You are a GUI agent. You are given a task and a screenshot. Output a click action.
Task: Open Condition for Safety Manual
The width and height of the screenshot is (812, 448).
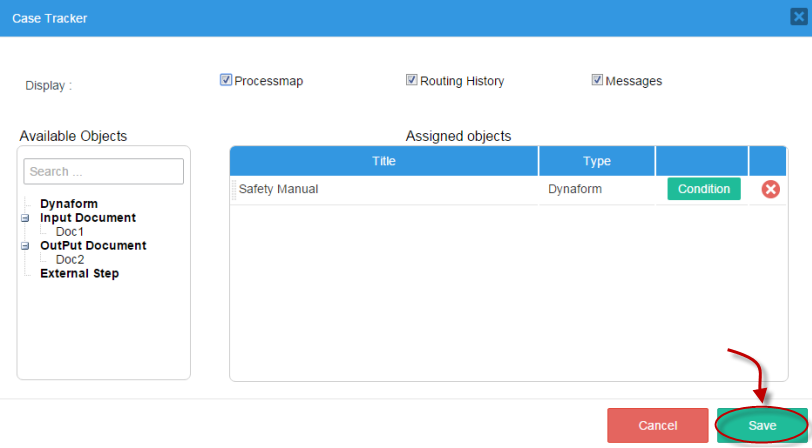click(704, 189)
